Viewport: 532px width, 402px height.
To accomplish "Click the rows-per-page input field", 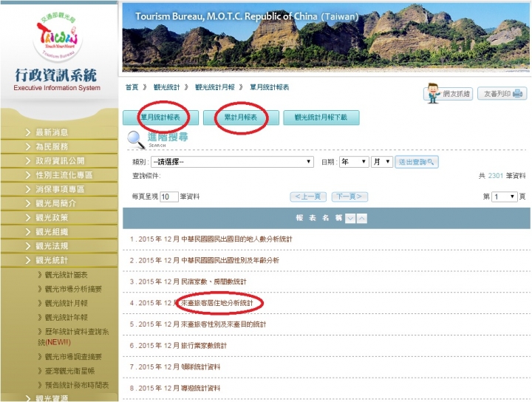I will coord(169,197).
